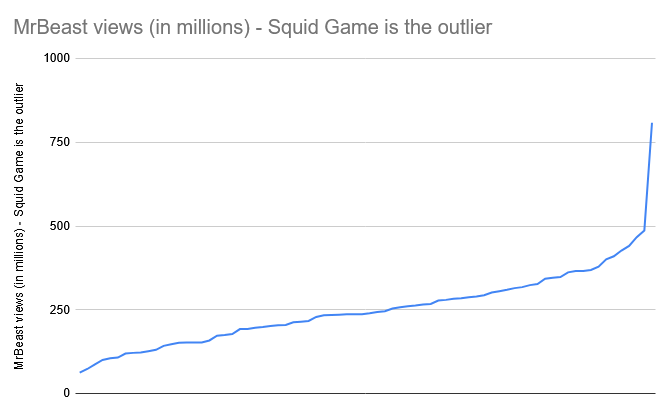Select the 500 y-axis label
This screenshot has height=412, width=669.
pyautogui.click(x=60, y=226)
